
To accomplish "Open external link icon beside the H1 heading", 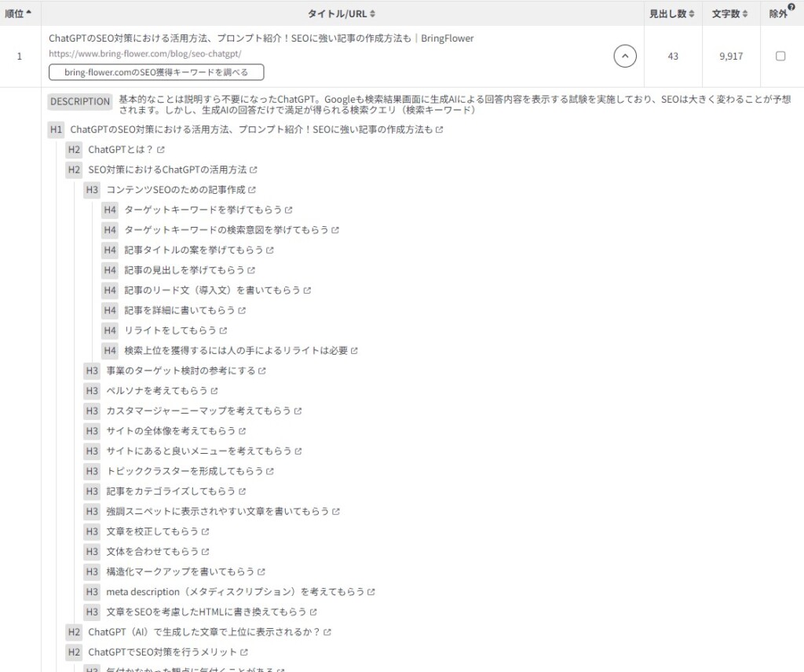I will (440, 130).
